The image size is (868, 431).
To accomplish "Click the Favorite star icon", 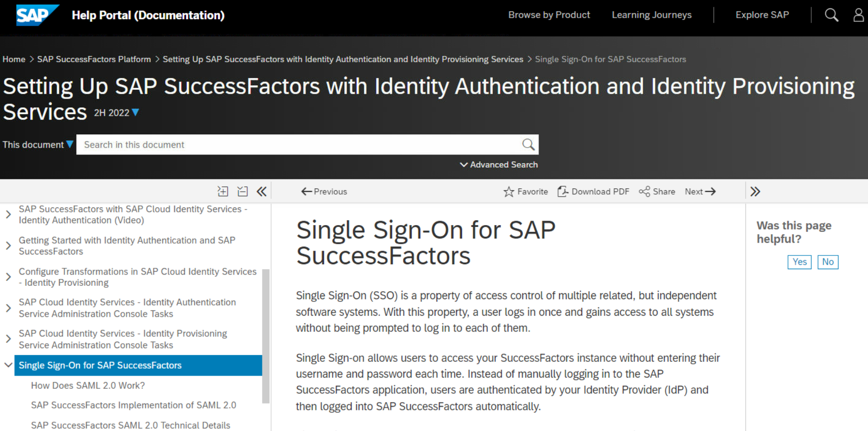I will pos(509,192).
